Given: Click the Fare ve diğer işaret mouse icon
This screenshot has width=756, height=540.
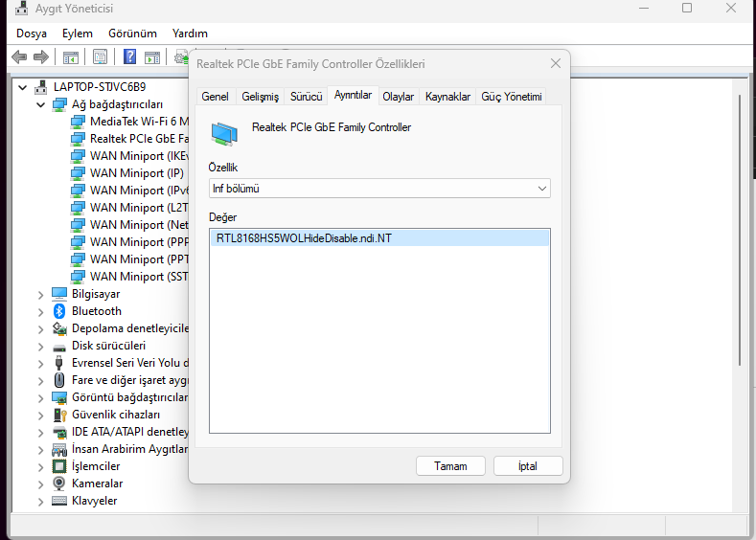Looking at the screenshot, I should pos(59,380).
